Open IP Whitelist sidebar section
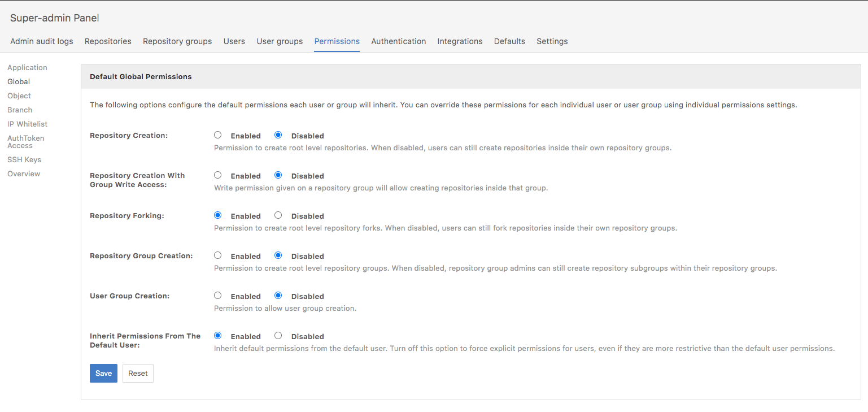The image size is (868, 412). pos(27,124)
